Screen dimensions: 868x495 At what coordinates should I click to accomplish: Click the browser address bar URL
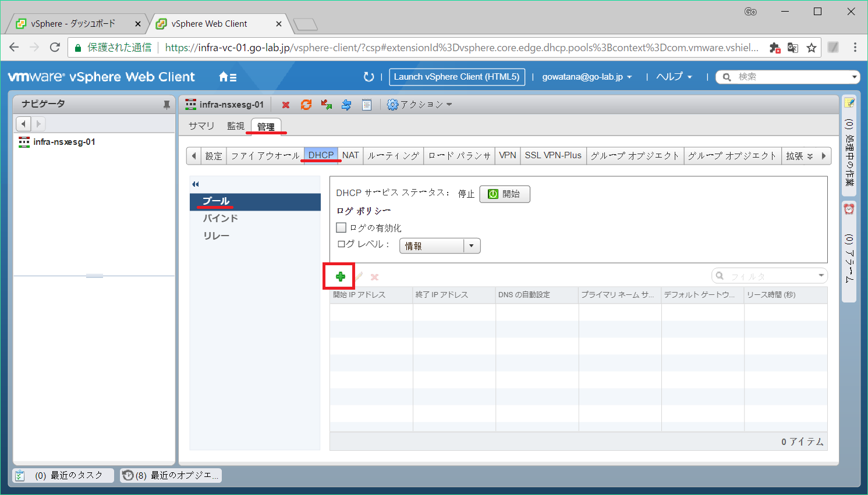462,48
